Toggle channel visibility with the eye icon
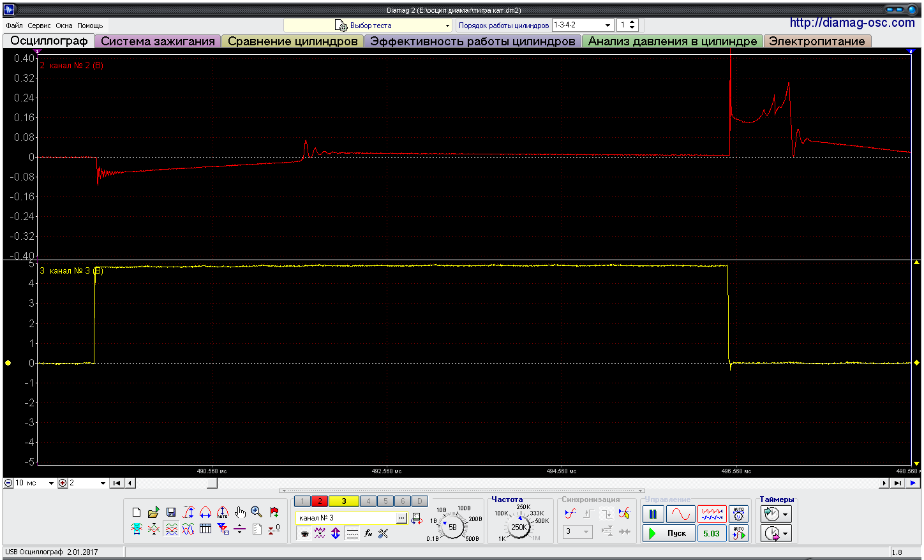 (x=304, y=534)
